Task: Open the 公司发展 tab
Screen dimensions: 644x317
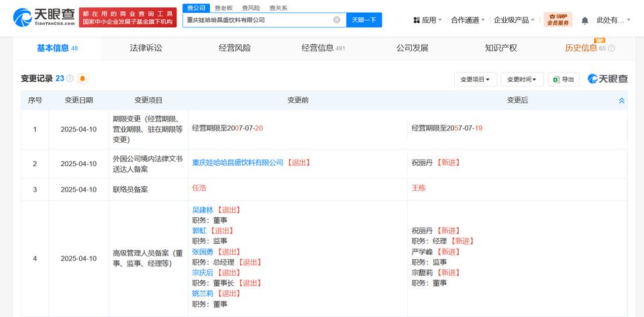Action: point(412,48)
